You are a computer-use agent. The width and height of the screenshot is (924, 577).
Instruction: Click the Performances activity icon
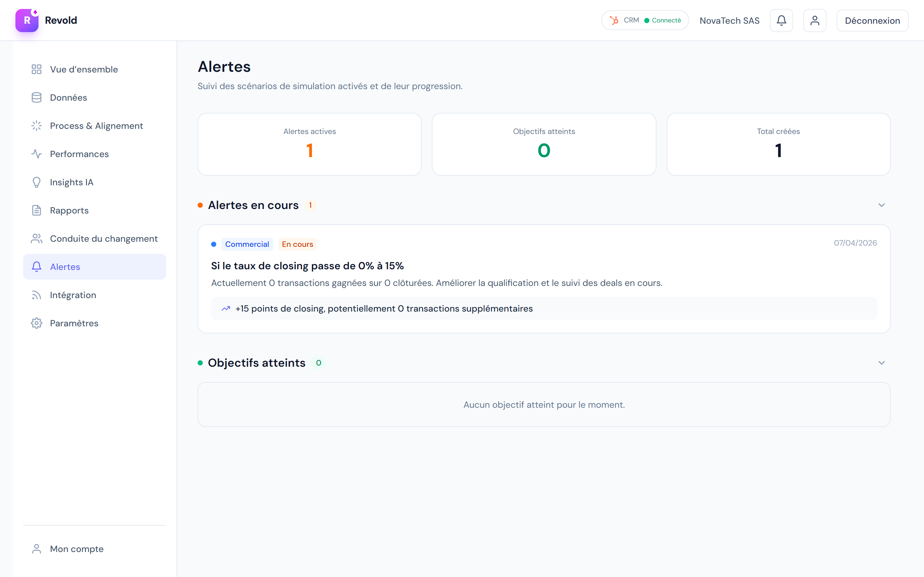(36, 154)
